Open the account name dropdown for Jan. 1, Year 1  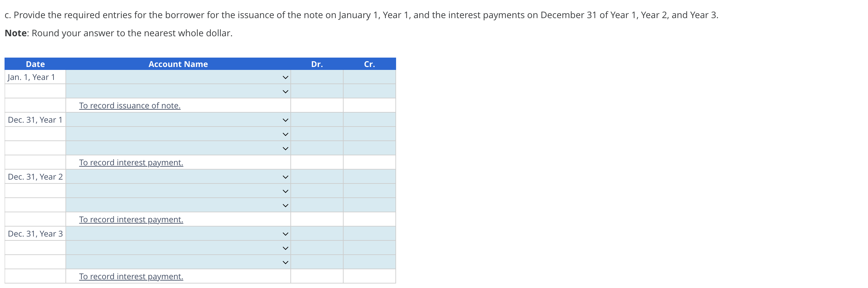pos(286,77)
